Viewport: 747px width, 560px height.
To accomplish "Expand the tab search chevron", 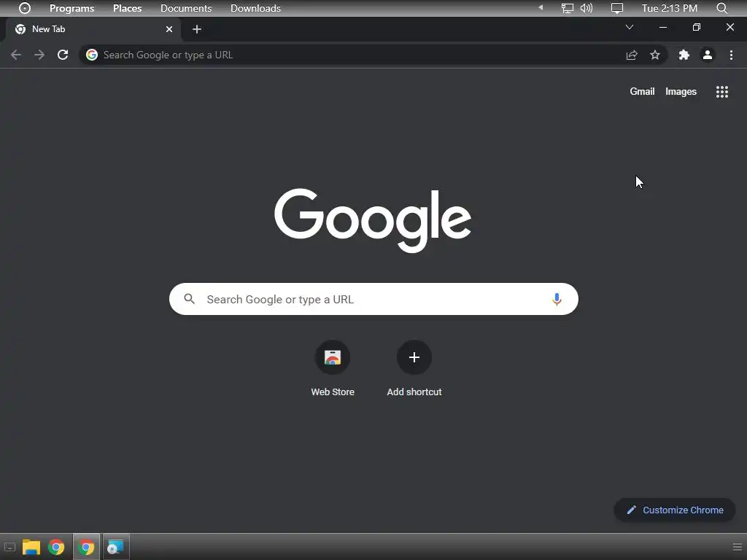I will click(x=630, y=27).
